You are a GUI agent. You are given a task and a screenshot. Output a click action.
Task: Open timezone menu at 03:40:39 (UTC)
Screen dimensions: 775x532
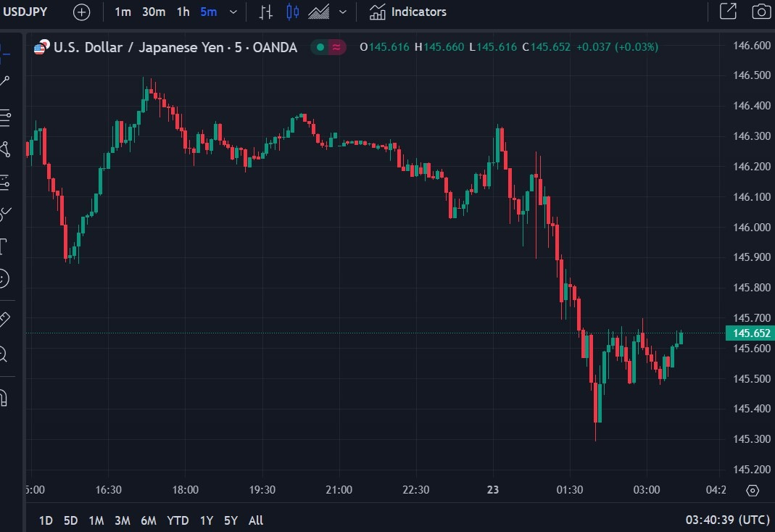[728, 520]
